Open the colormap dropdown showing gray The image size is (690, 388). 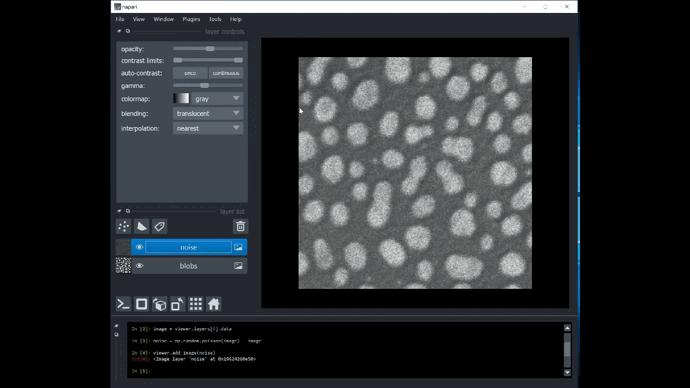coord(217,99)
